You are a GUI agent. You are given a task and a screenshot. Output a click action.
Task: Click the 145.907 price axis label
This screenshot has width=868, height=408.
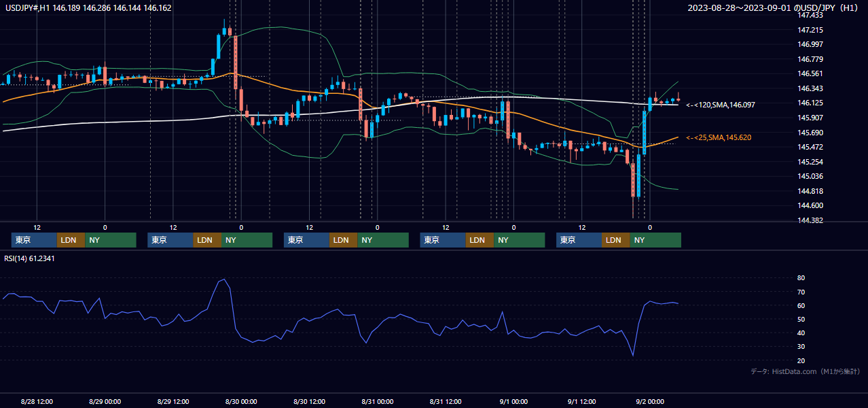(811, 118)
